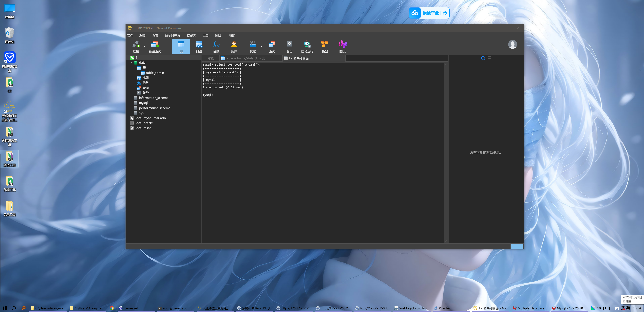This screenshot has width=644, height=312.
Task: Expand the 视图 node under data
Action: (135, 78)
